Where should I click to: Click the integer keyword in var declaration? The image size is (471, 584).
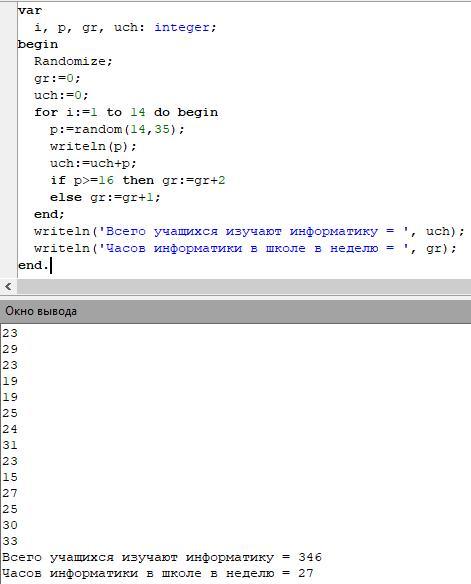[182, 27]
